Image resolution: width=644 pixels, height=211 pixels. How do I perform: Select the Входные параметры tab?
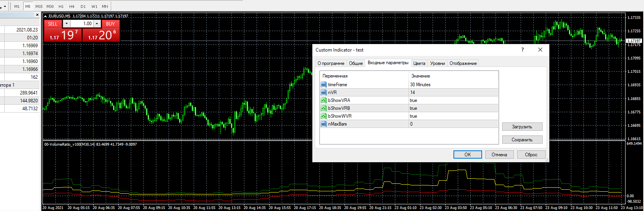point(388,63)
